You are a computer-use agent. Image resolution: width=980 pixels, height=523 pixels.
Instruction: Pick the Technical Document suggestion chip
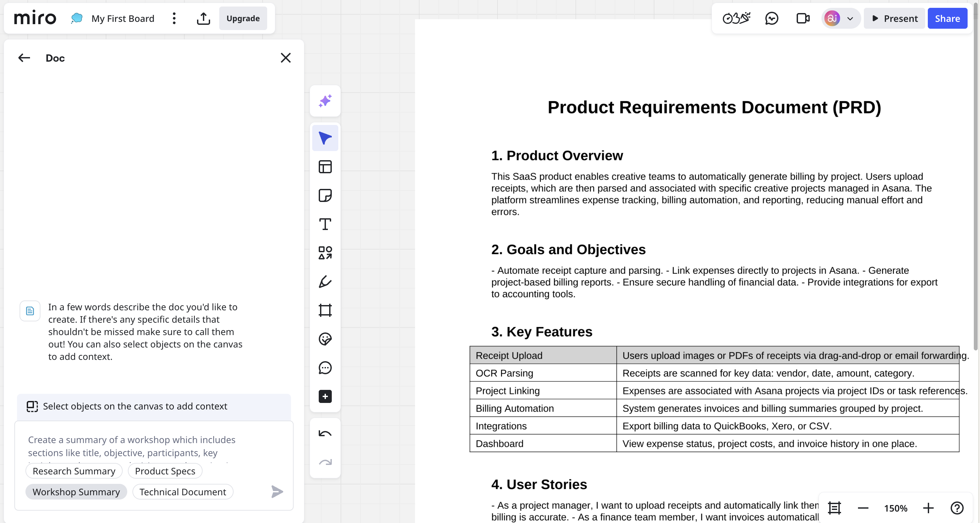pyautogui.click(x=183, y=492)
